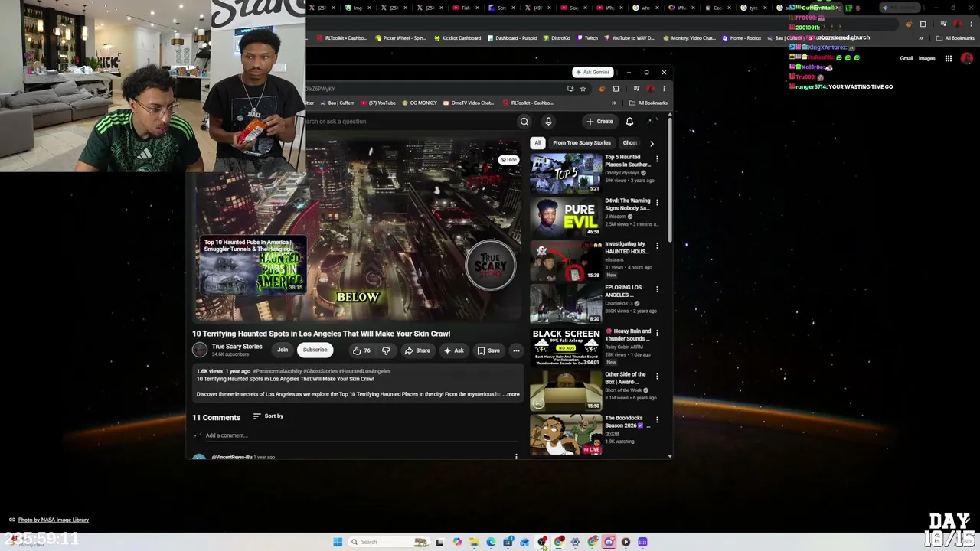Open YouTube notifications bell
Image resolution: width=980 pixels, height=551 pixels.
(629, 122)
